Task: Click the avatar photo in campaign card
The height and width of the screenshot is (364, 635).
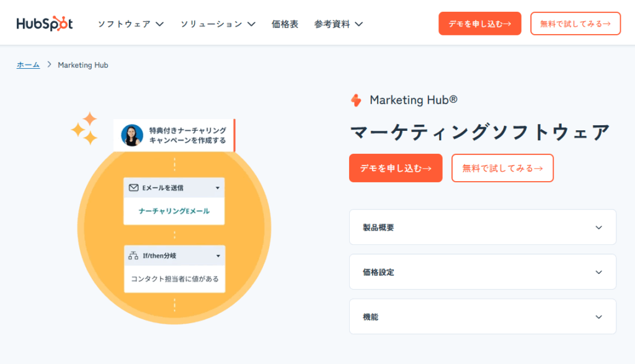Action: (132, 135)
